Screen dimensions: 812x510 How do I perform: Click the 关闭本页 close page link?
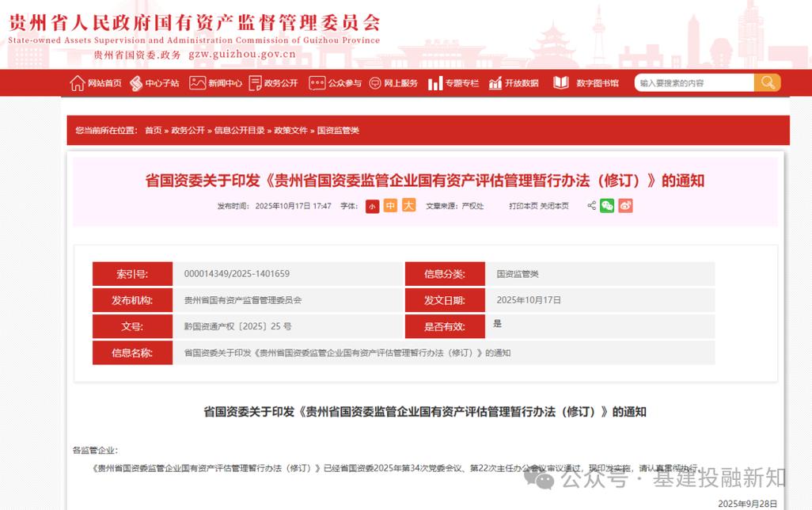[555, 206]
